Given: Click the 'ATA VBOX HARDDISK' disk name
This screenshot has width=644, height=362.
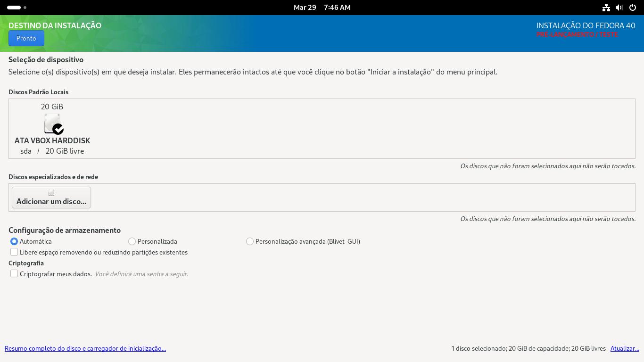Looking at the screenshot, I should (x=52, y=140).
